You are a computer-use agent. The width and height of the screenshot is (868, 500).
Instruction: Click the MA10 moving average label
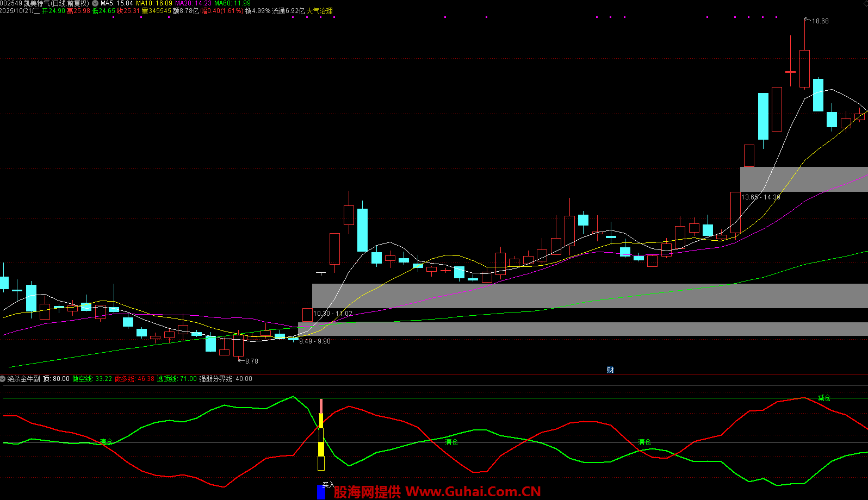tap(154, 3)
